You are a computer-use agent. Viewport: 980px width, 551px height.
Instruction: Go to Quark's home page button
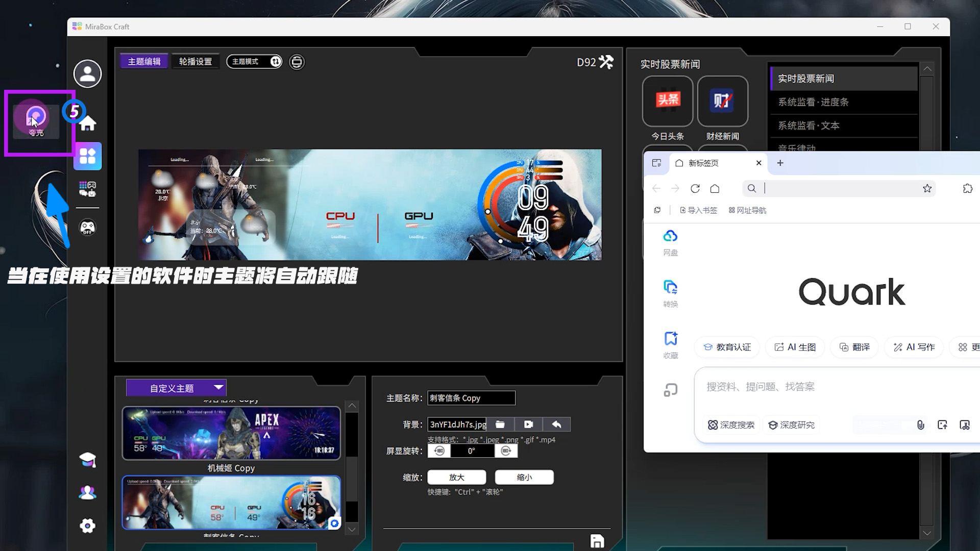point(715,189)
